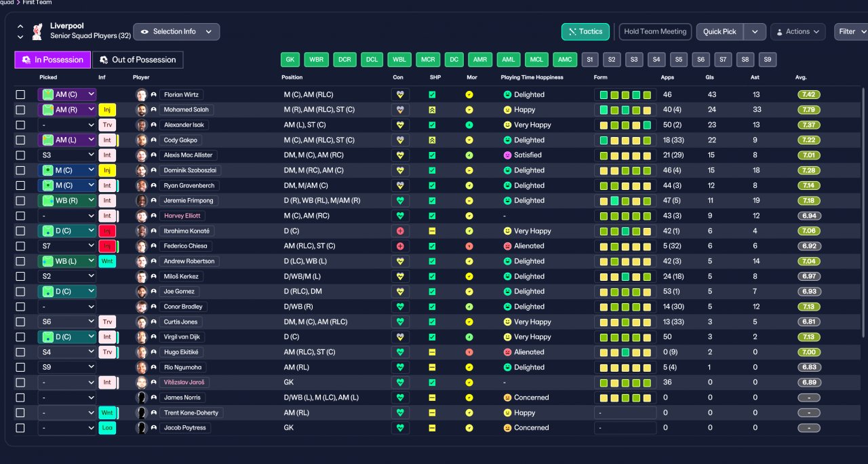The height and width of the screenshot is (464, 868).
Task: Click Virgil van Dijk's morale icon
Action: point(469,337)
